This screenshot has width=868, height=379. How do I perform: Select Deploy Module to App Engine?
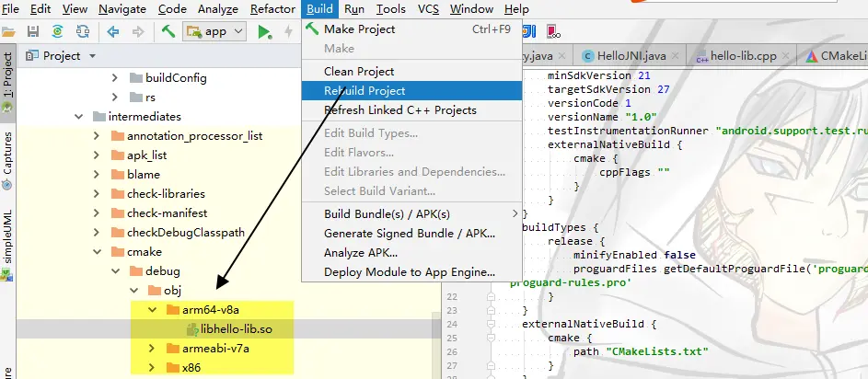click(411, 272)
